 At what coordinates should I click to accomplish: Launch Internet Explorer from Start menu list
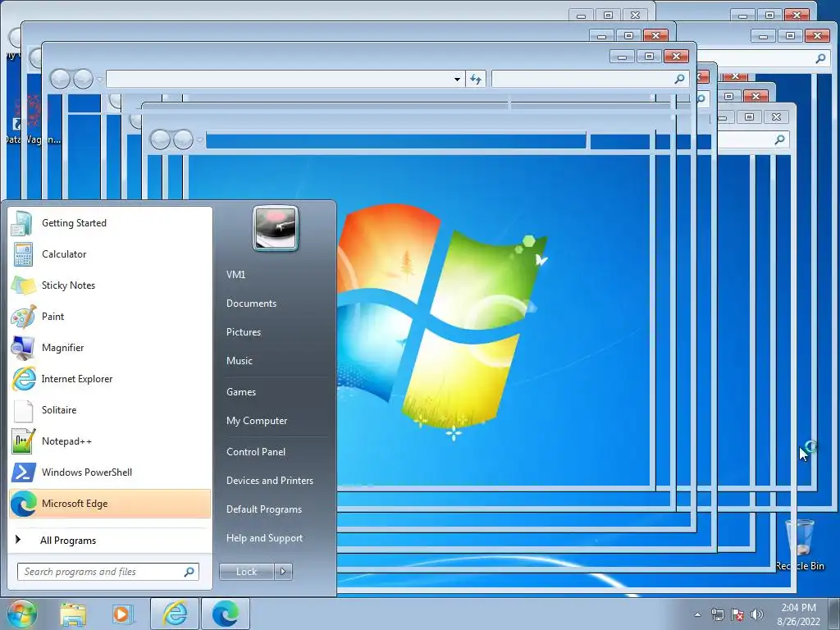point(111,379)
